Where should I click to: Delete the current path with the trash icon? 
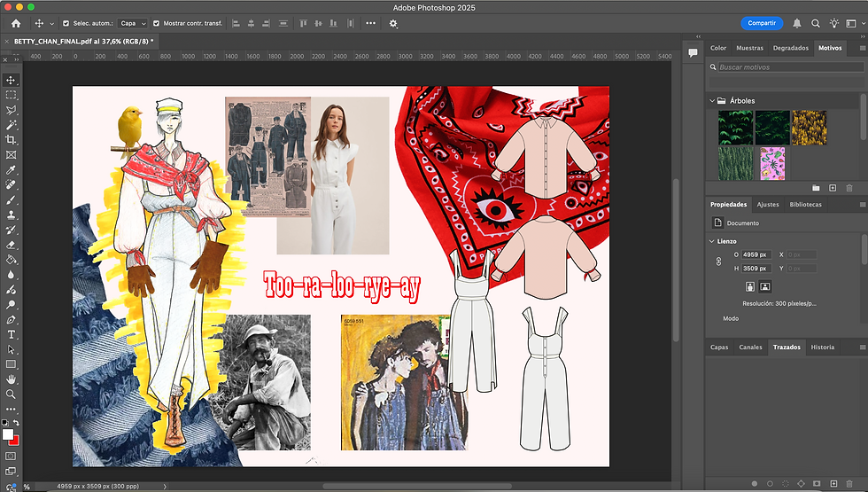pyautogui.click(x=849, y=484)
